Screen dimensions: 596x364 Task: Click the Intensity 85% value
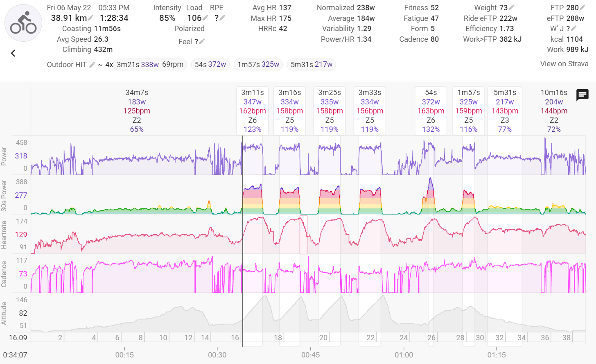pyautogui.click(x=167, y=18)
